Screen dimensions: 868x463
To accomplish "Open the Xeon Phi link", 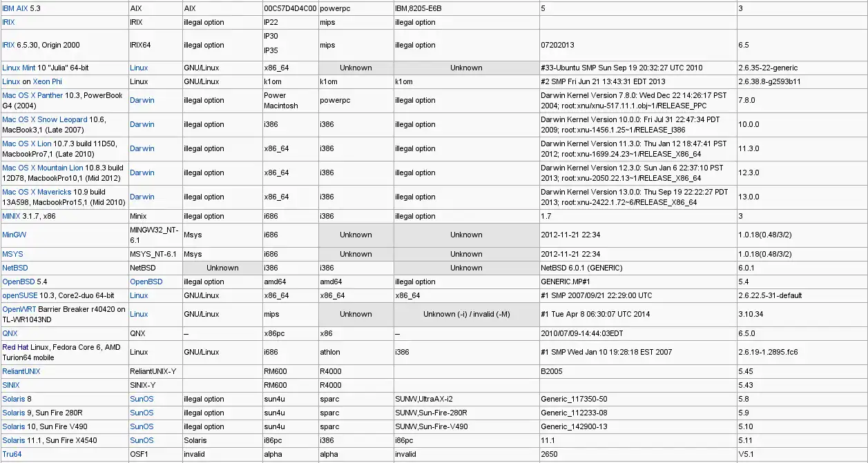I will 46,81.
